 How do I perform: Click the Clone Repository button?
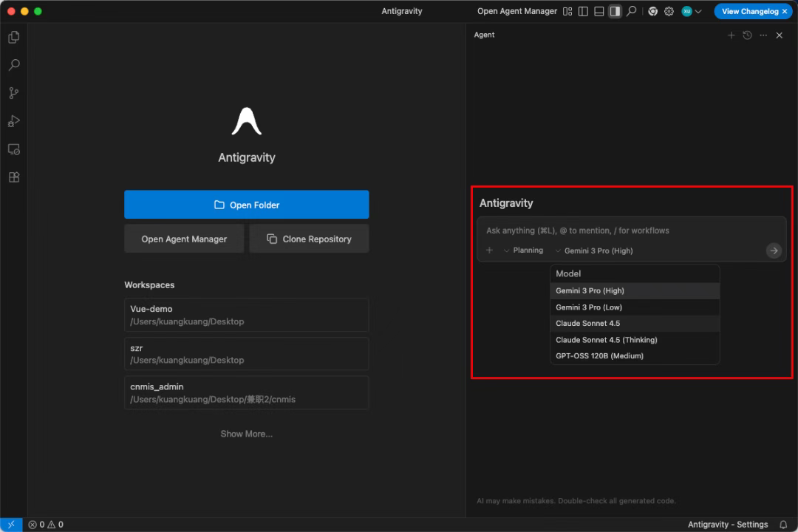pyautogui.click(x=309, y=239)
